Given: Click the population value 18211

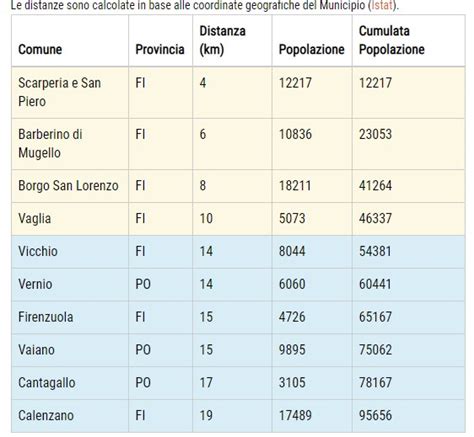Looking at the screenshot, I should pyautogui.click(x=295, y=186).
